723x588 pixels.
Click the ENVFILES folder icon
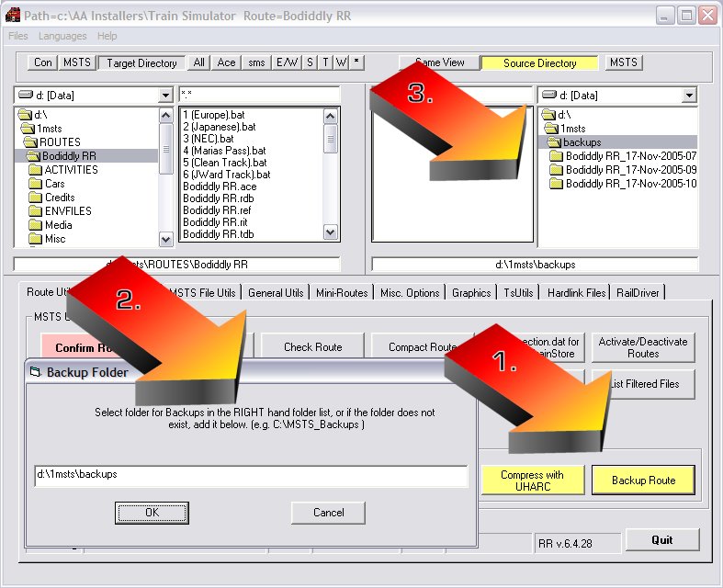click(36, 211)
